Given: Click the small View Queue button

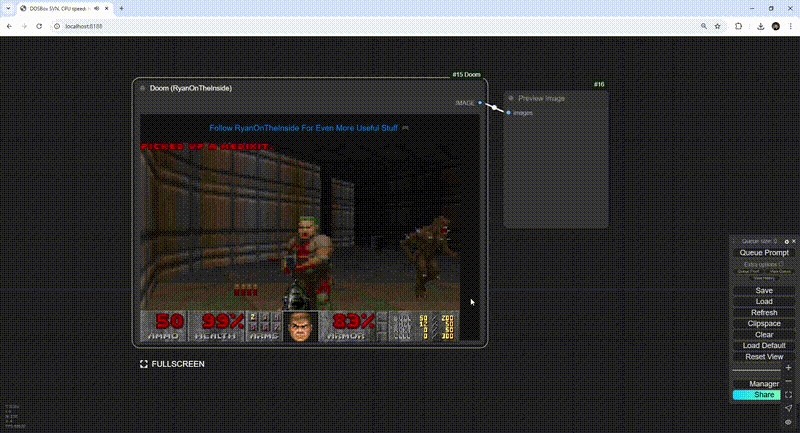Looking at the screenshot, I should [780, 271].
